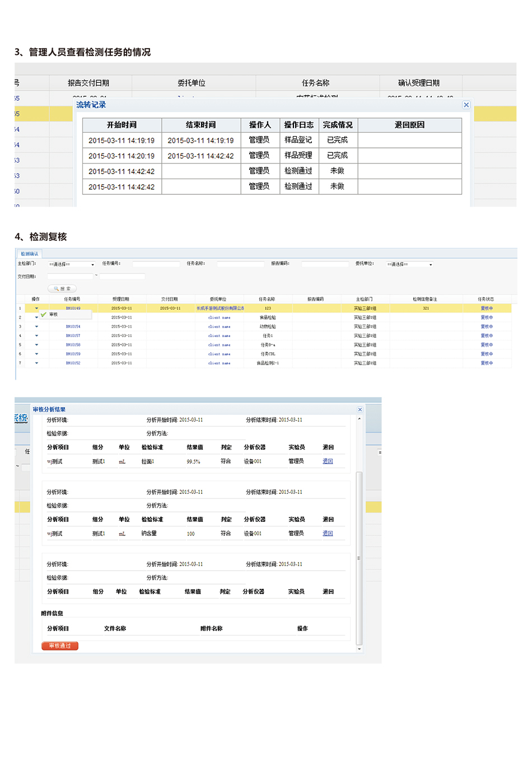Close the 流转记录 dialog
Screen dimensions: 532x784
[466, 105]
